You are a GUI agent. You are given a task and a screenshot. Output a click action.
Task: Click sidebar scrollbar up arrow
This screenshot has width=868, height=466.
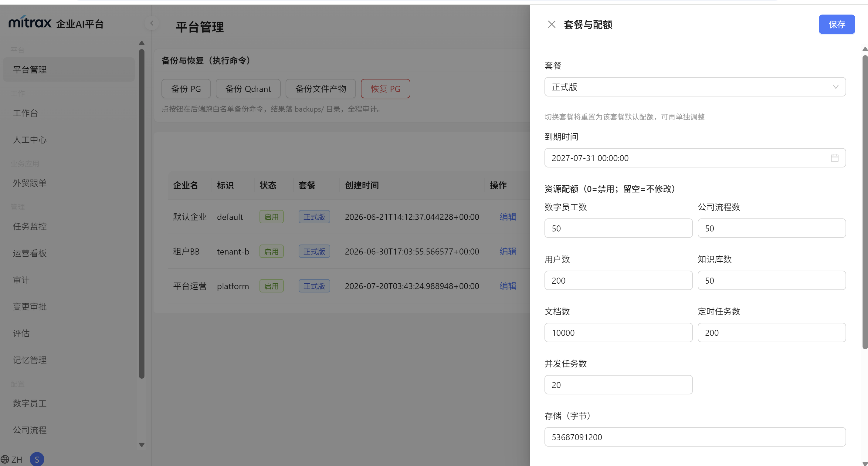coord(141,43)
